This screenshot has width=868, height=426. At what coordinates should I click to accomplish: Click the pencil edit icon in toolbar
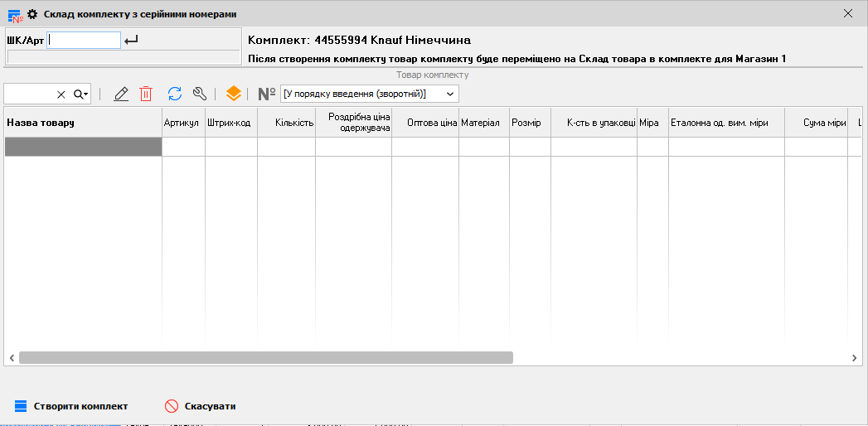(x=121, y=94)
